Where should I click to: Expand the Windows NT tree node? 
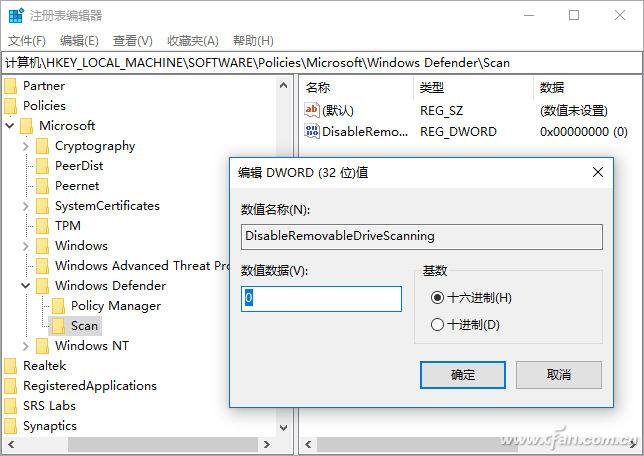[x=26, y=346]
